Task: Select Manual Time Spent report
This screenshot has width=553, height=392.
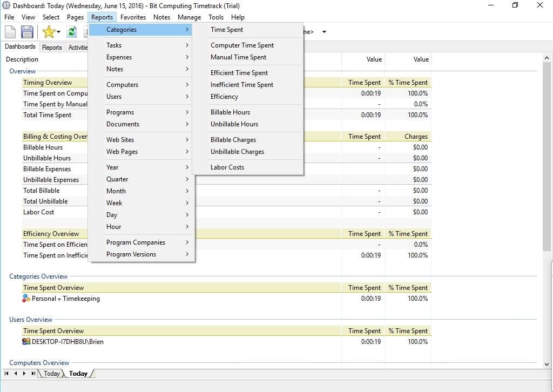Action: pos(247,57)
